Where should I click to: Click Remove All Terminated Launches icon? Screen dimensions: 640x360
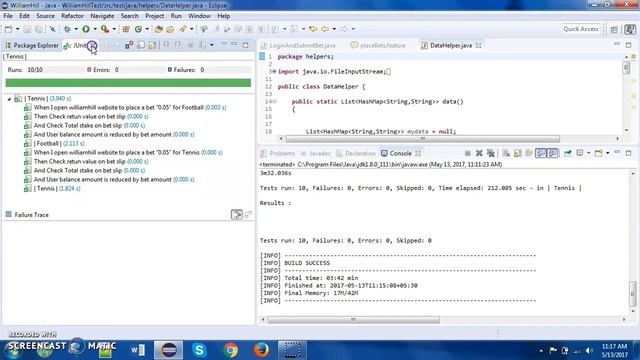(491, 153)
